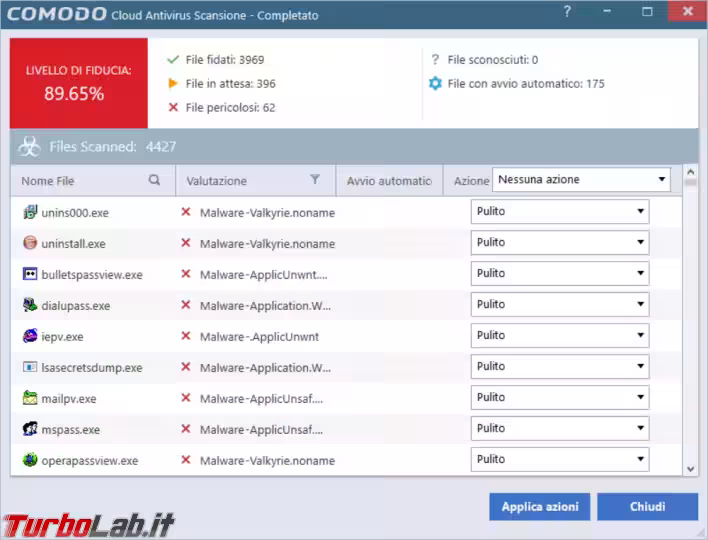Sort by the Avvio automatico column header
Viewport: 708px width, 540px height.
389,181
